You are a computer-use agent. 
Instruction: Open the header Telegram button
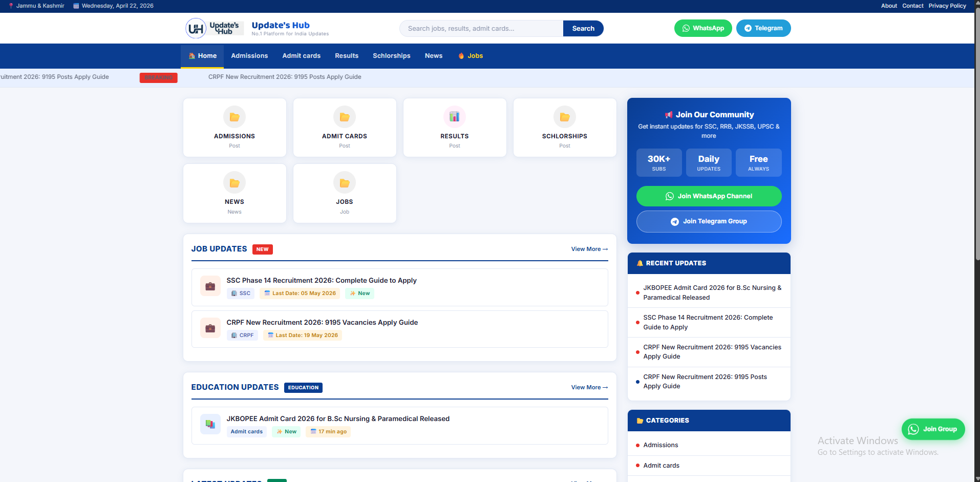point(763,28)
